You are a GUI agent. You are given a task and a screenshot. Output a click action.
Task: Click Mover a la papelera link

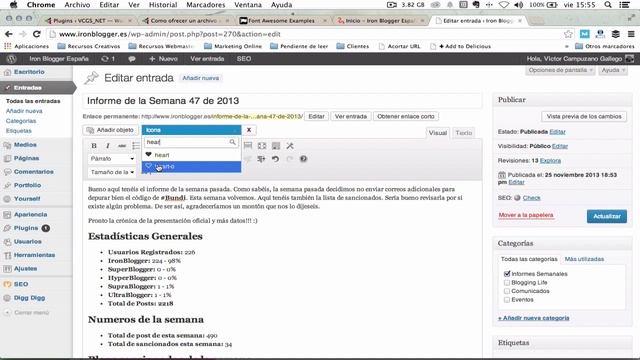[x=526, y=215]
